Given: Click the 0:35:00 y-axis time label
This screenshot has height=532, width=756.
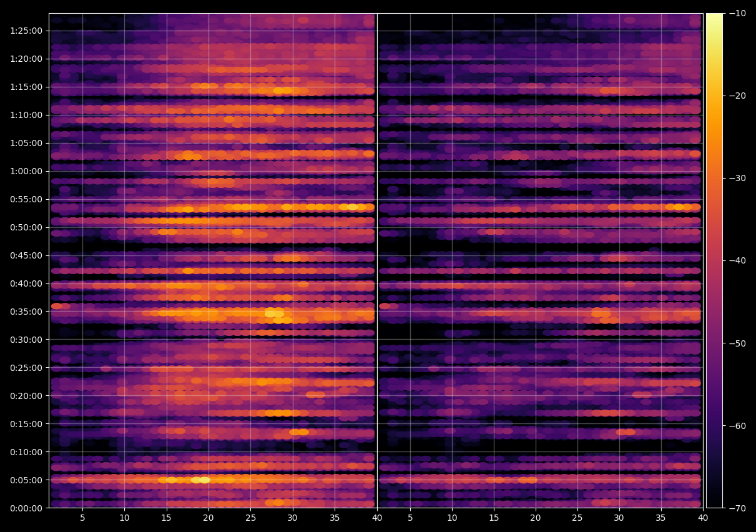Looking at the screenshot, I should click(x=26, y=312).
